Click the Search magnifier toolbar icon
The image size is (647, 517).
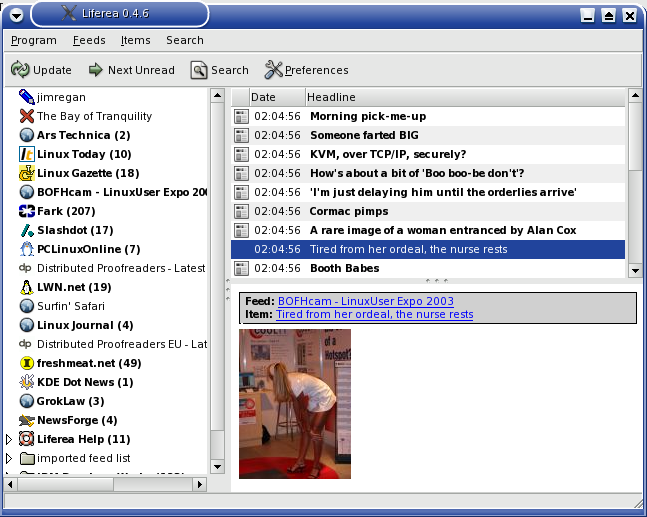(199, 70)
